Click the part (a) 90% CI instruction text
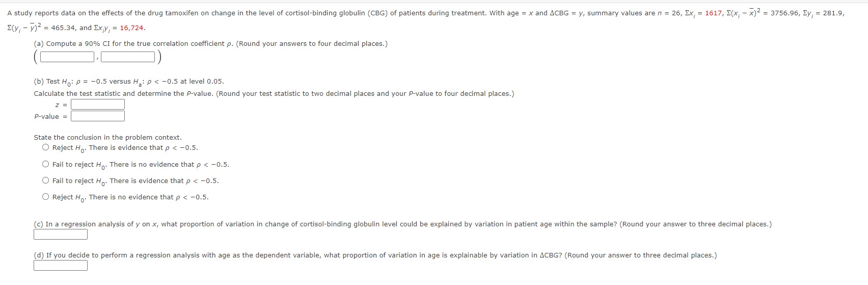 (211, 44)
